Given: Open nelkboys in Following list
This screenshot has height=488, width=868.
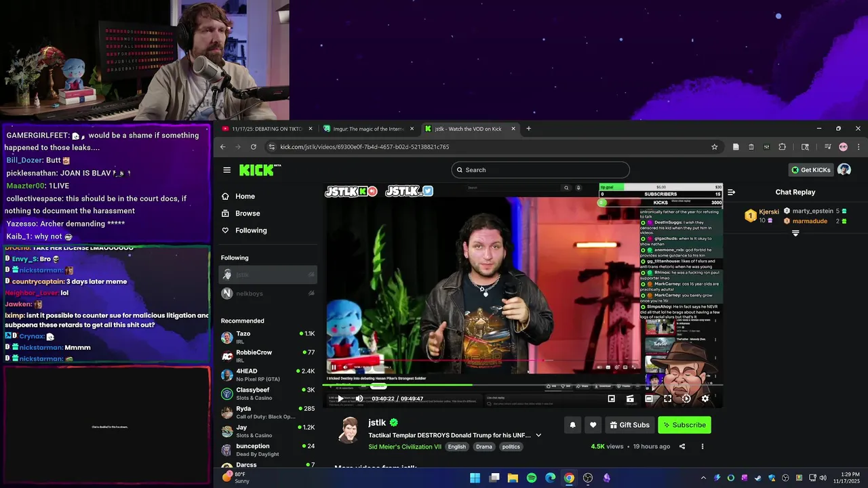Looking at the screenshot, I should 268,293.
